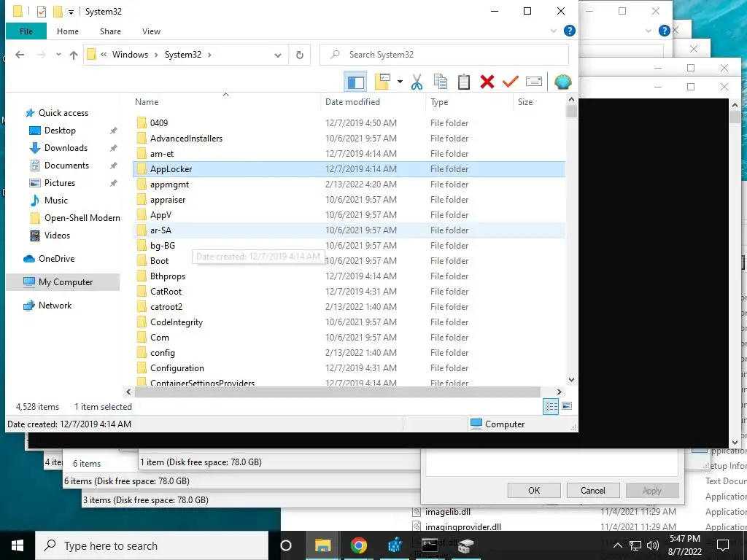Click the orange checkmark Properties icon

510,82
